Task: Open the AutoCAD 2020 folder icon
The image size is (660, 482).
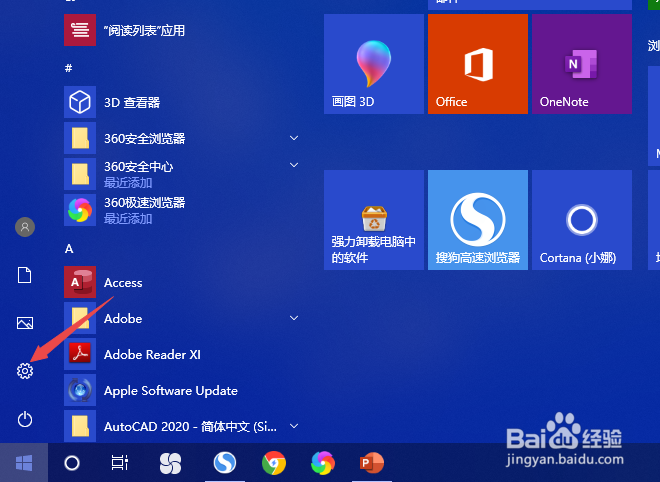Action: pyautogui.click(x=80, y=426)
